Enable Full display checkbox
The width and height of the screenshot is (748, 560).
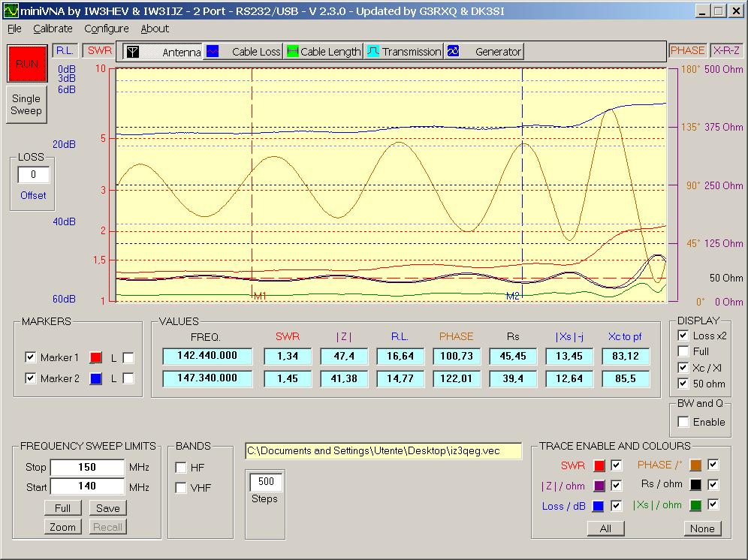coord(683,351)
